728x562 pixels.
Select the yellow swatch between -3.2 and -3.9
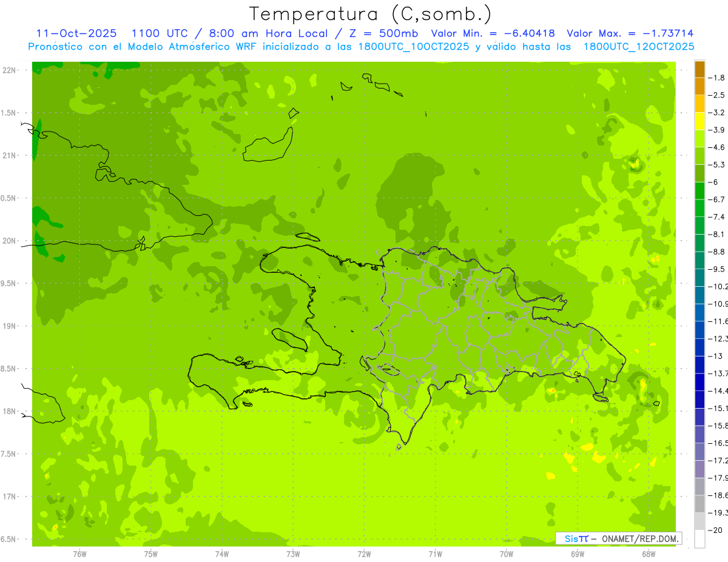(x=699, y=121)
